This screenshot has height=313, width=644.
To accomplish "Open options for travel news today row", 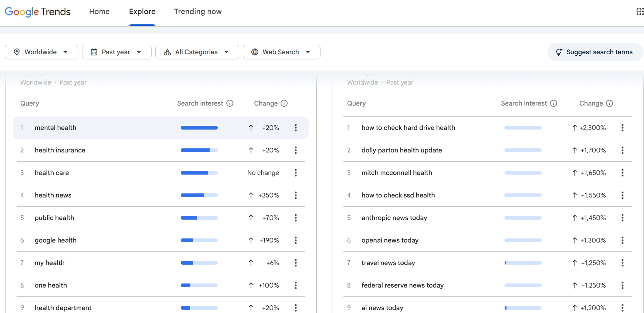I will click(623, 263).
